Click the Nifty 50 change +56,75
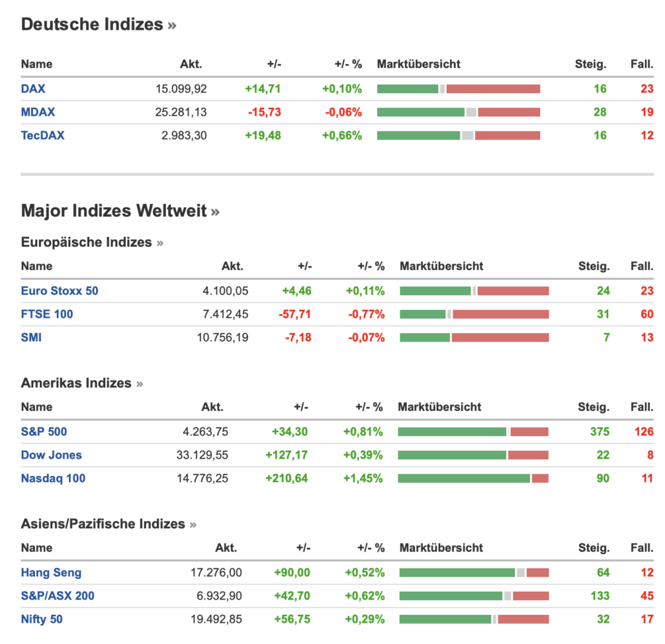 point(292,619)
